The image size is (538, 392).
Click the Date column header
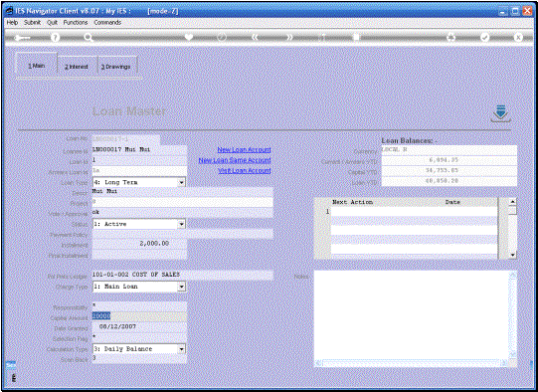pos(452,202)
